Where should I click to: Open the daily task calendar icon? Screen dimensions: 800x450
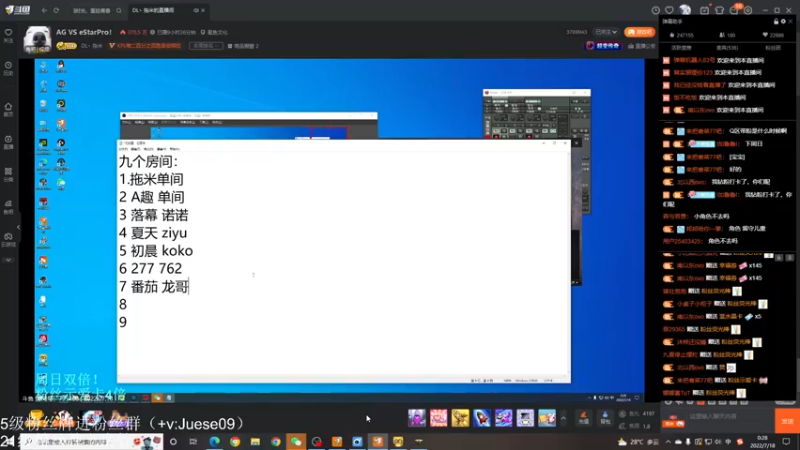(x=705, y=10)
